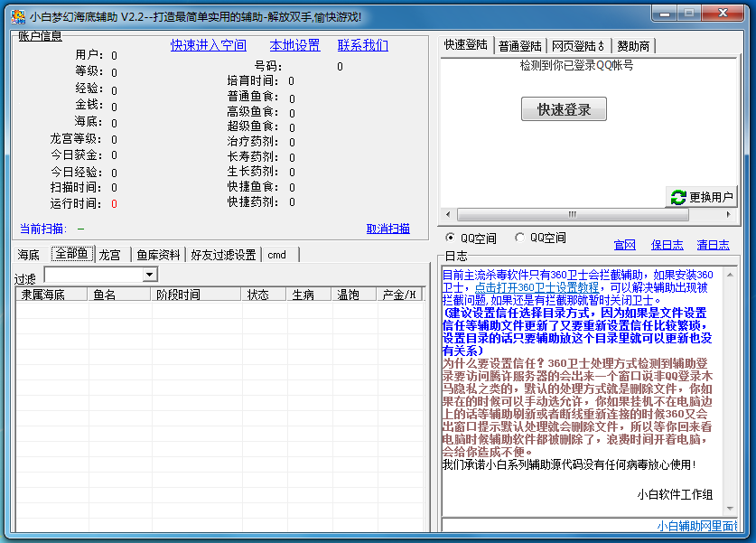Click the 超级鱼食 label
756x543 pixels.
(x=253, y=126)
